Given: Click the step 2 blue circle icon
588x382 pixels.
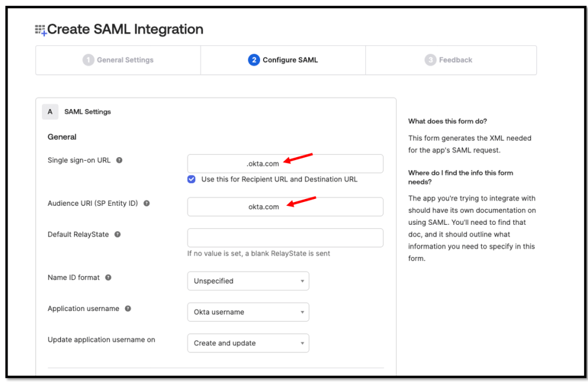Looking at the screenshot, I should (x=254, y=60).
